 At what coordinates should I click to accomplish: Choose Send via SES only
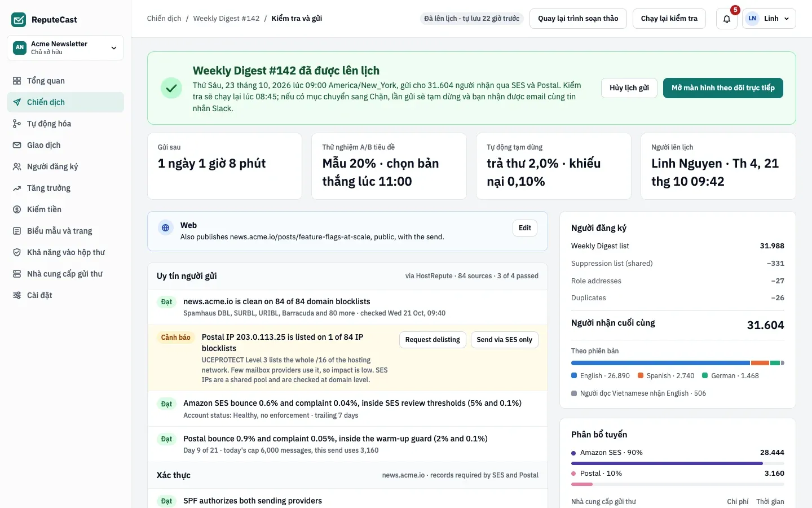tap(504, 340)
